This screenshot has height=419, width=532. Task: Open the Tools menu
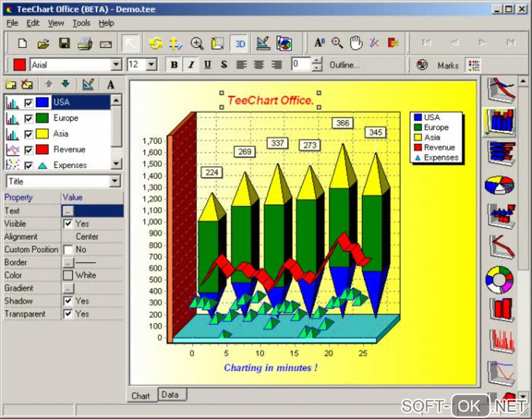pyautogui.click(x=81, y=23)
